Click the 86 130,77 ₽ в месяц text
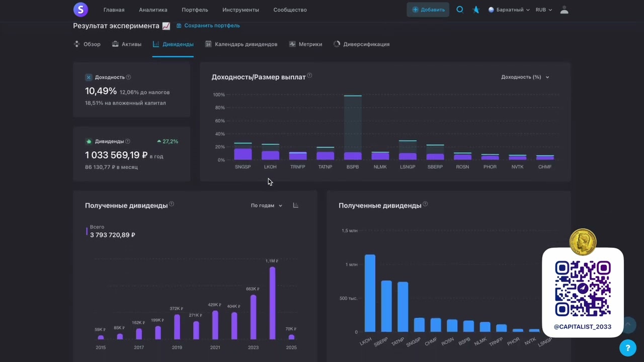 (x=111, y=167)
